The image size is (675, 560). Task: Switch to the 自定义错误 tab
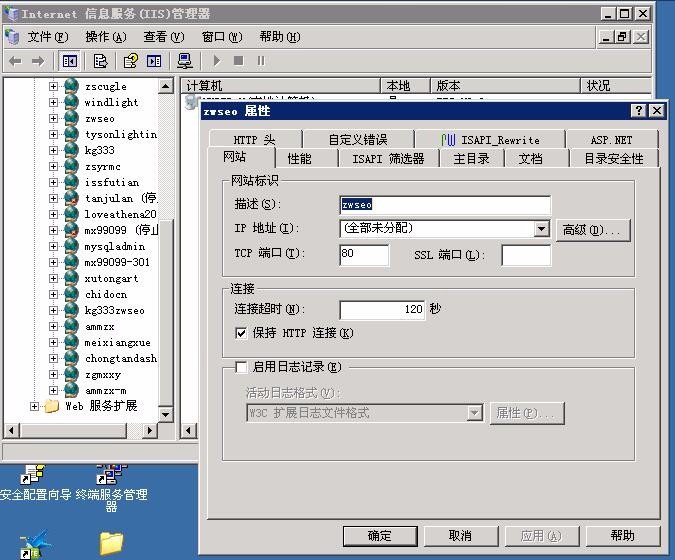pyautogui.click(x=358, y=139)
